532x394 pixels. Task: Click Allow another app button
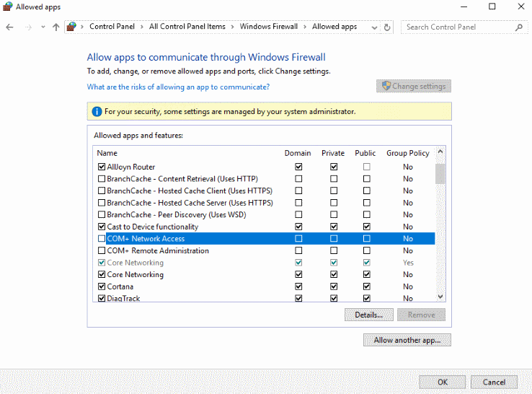click(407, 340)
